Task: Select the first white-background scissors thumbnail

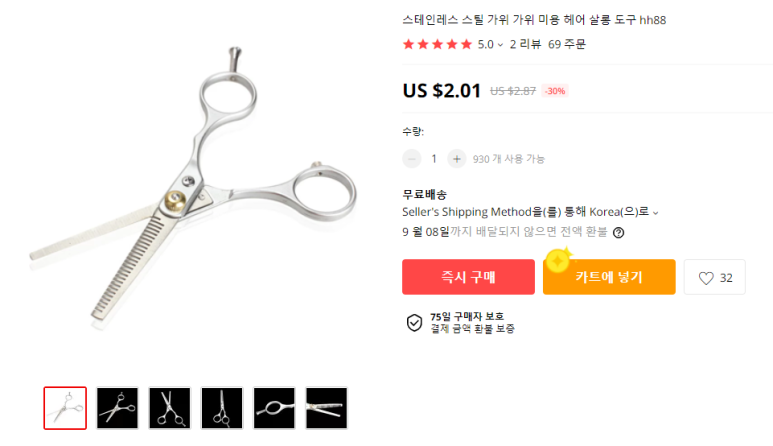Action: point(65,408)
